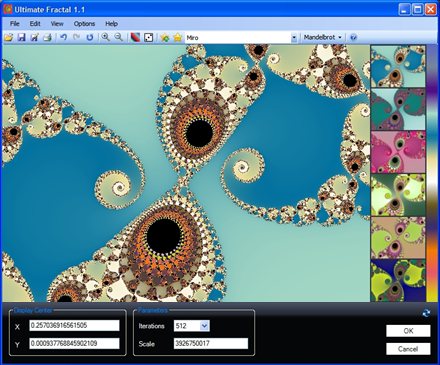Click the Scale input field
Viewport: 440px width, 365px height.
point(211,343)
